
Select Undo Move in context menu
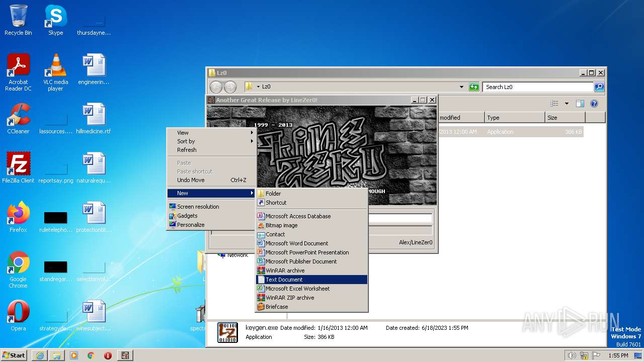tap(212, 180)
